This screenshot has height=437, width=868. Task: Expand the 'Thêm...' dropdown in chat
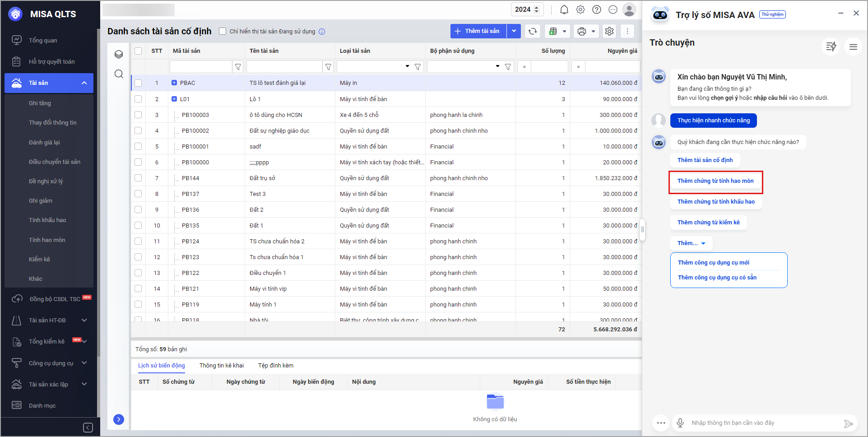pyautogui.click(x=691, y=243)
